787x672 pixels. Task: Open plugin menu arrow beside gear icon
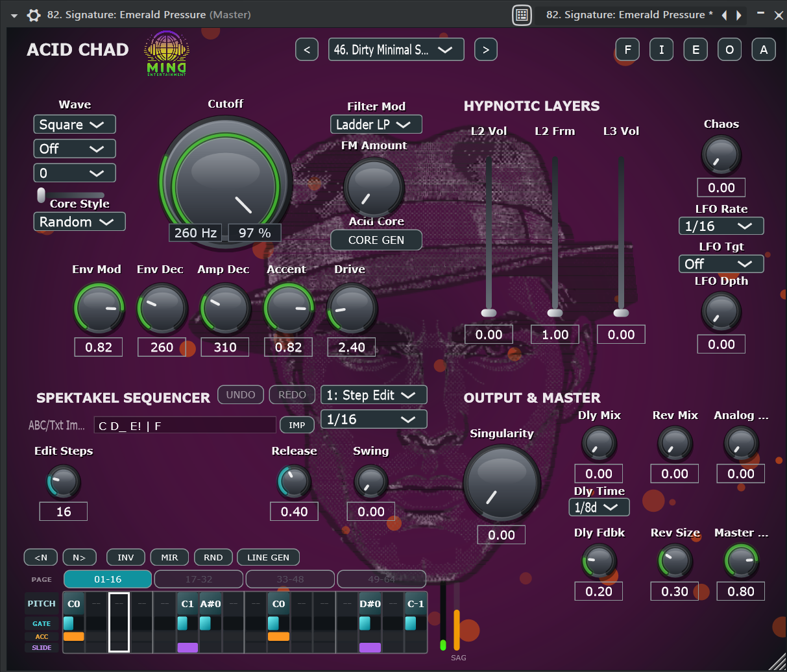(x=14, y=16)
